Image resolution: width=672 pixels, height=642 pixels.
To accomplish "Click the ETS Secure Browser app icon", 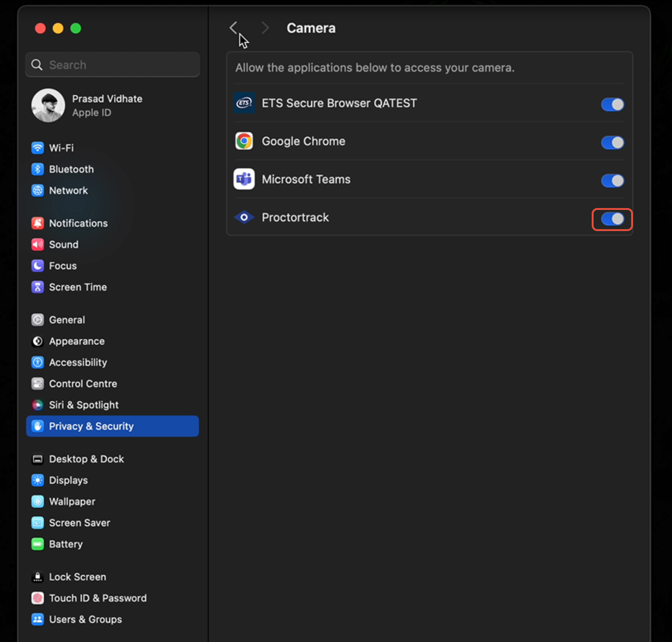I will click(244, 103).
